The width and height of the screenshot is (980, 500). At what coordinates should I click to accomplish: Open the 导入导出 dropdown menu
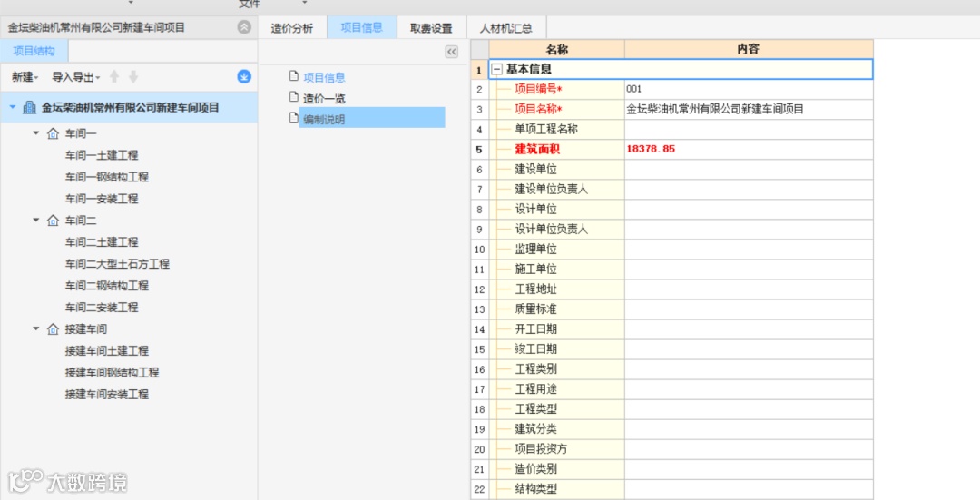click(x=75, y=77)
